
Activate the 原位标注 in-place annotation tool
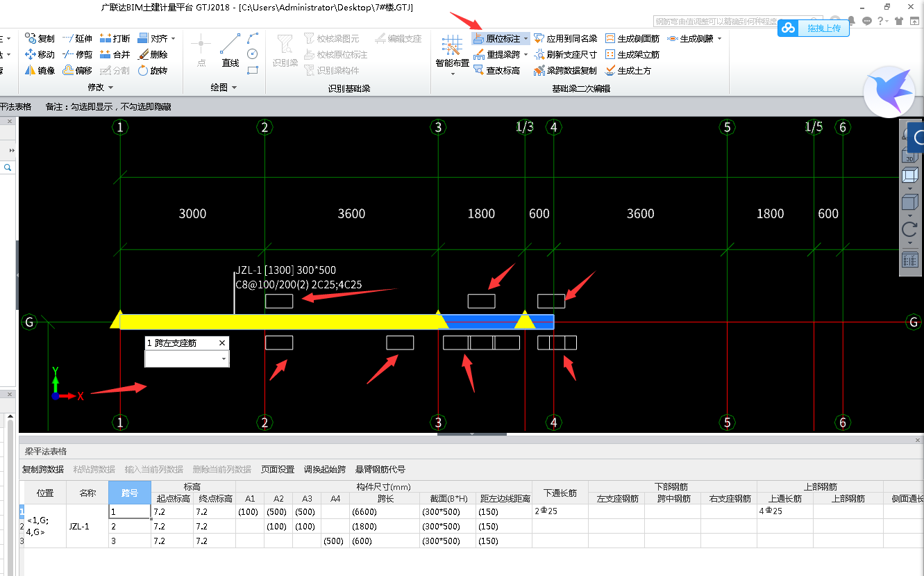pos(496,38)
